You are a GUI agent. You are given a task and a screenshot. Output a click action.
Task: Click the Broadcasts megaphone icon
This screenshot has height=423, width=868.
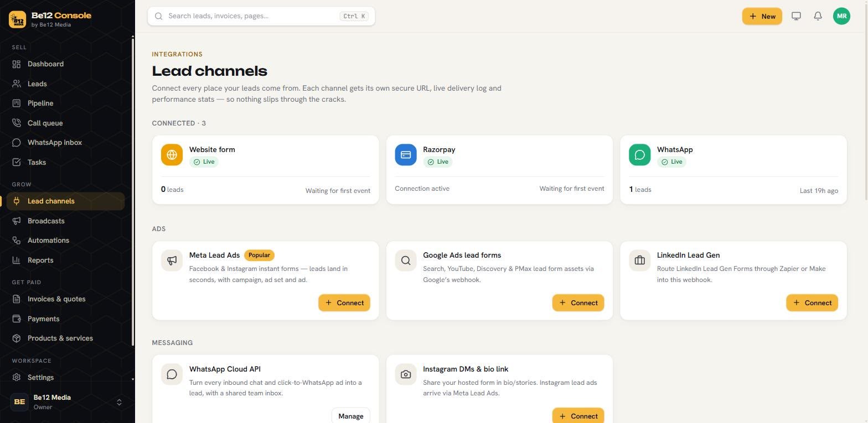pyautogui.click(x=17, y=221)
